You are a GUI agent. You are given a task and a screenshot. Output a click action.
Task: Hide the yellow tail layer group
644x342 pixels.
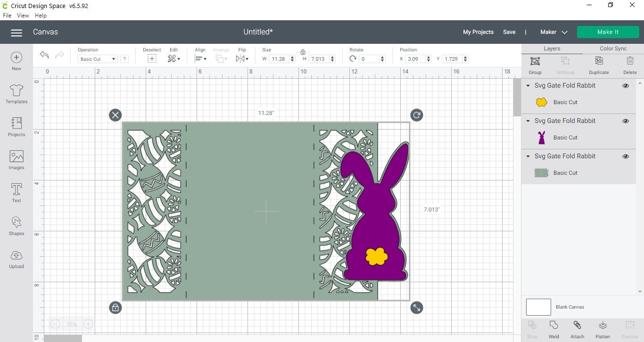pos(626,86)
